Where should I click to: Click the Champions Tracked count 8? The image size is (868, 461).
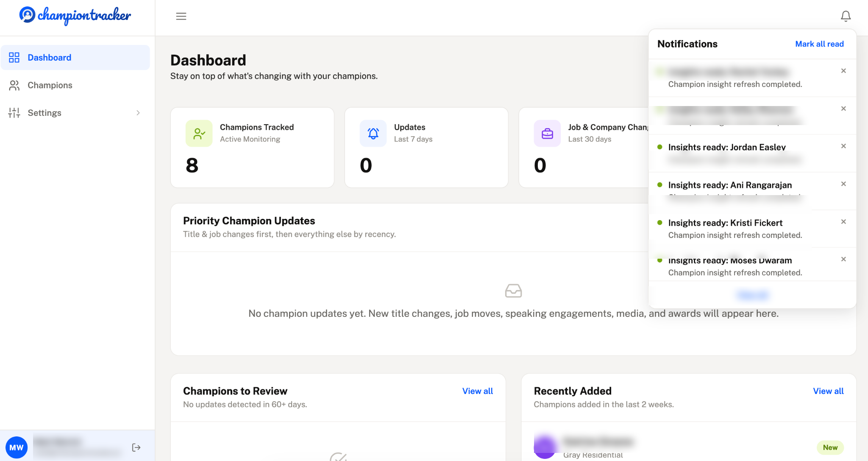click(x=192, y=165)
